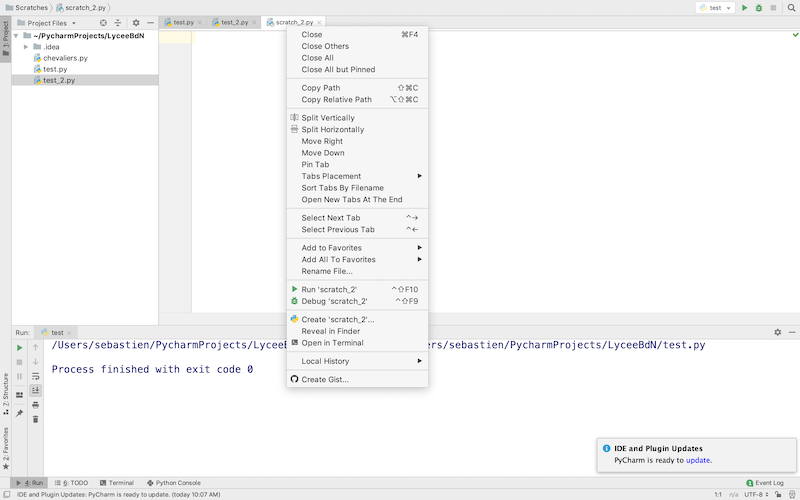The height and width of the screenshot is (500, 800).
Task: Click the 1:1 cursor position indicator
Action: [718, 494]
